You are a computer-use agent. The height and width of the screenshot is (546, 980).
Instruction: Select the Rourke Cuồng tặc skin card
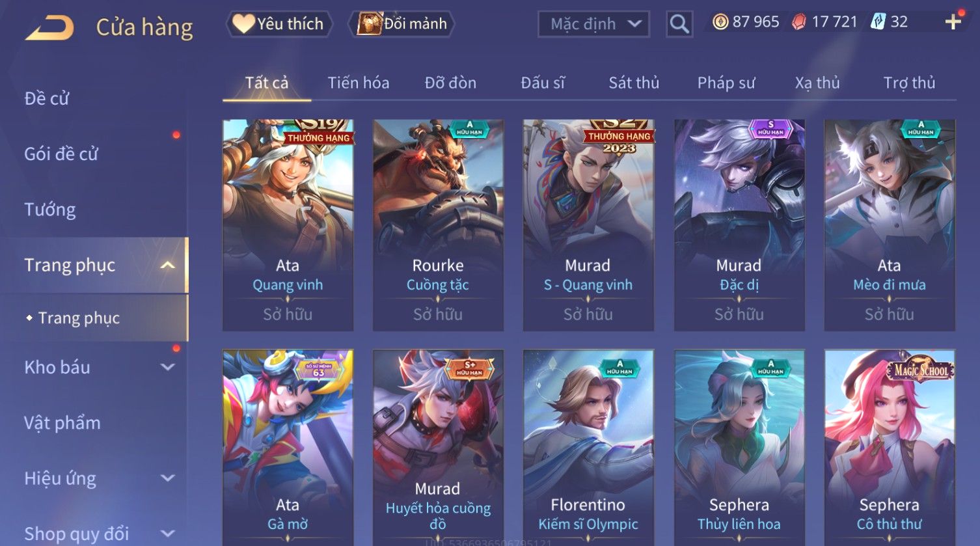[438, 225]
